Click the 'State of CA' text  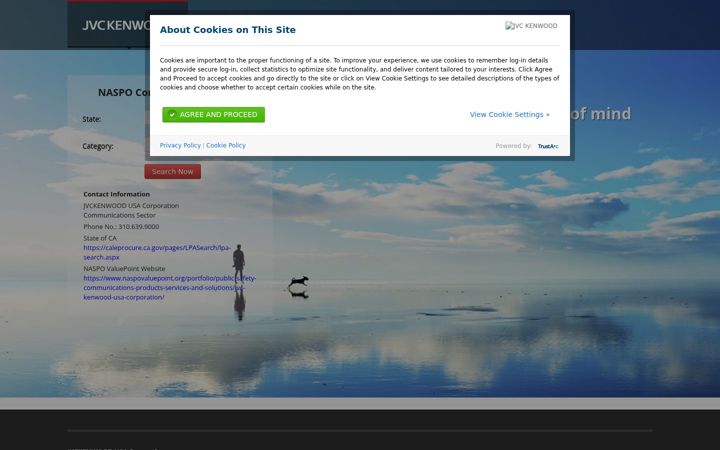[x=100, y=238]
